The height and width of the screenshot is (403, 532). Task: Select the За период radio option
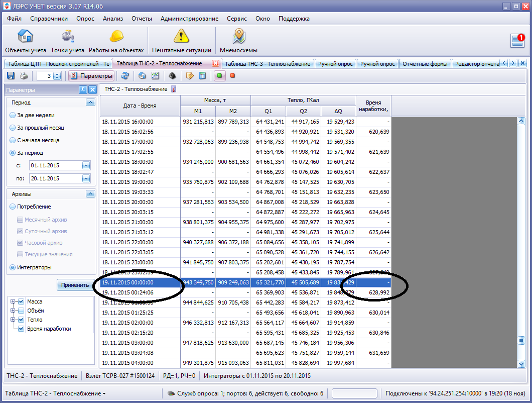[27, 153]
